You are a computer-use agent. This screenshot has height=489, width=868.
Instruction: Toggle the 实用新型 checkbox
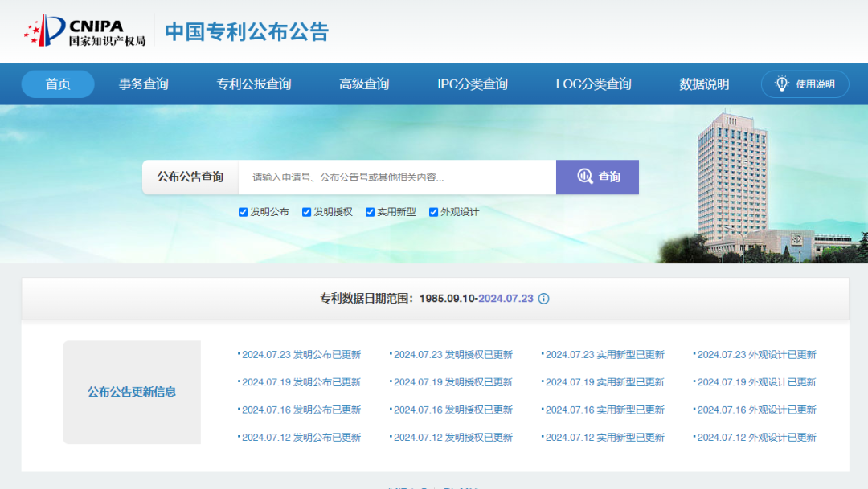point(371,212)
